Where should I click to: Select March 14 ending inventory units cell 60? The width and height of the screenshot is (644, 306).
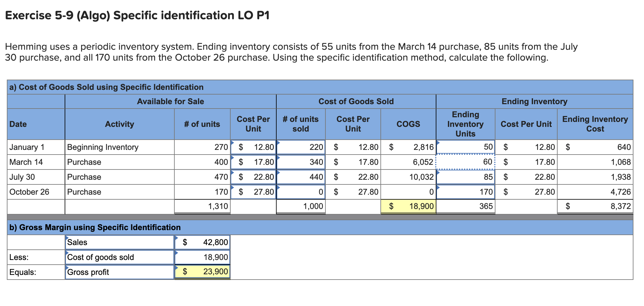click(466, 162)
